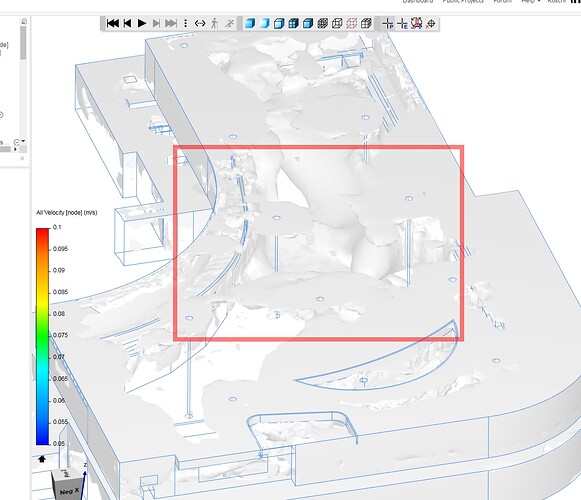This screenshot has height=500, width=581.
Task: Select the All Velocity [node] (m/s) legend title
Action: point(67,212)
